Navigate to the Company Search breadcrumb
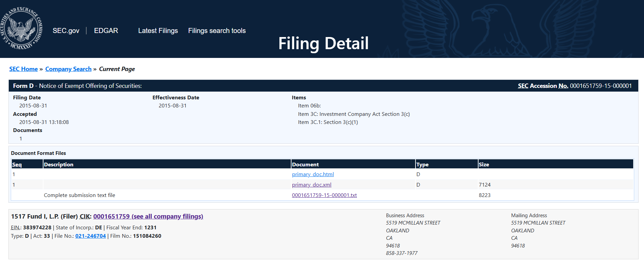Viewport: 644px width, 263px height. tap(68, 69)
